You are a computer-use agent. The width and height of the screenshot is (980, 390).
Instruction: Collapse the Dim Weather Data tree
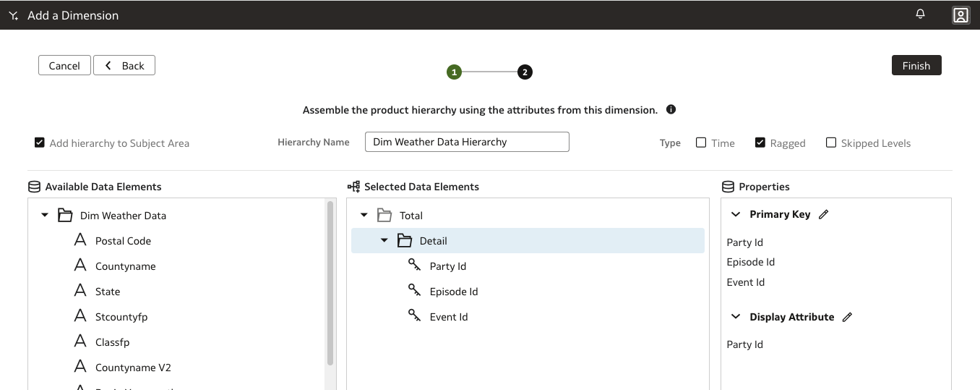pos(45,216)
